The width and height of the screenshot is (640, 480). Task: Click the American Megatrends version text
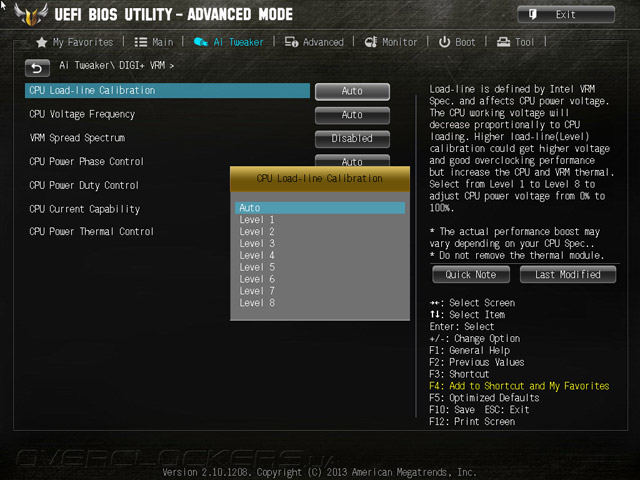320,472
